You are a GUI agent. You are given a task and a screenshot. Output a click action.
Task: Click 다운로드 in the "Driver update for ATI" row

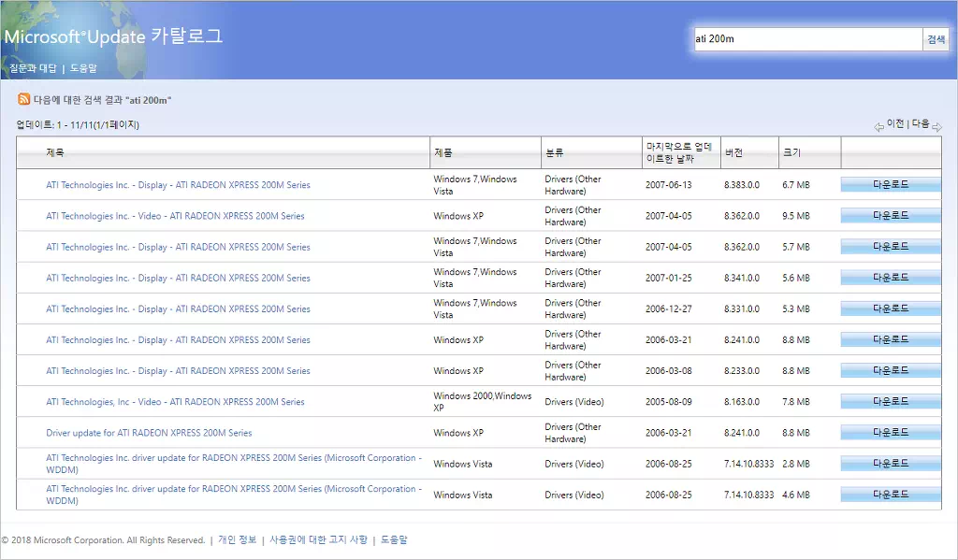(891, 432)
